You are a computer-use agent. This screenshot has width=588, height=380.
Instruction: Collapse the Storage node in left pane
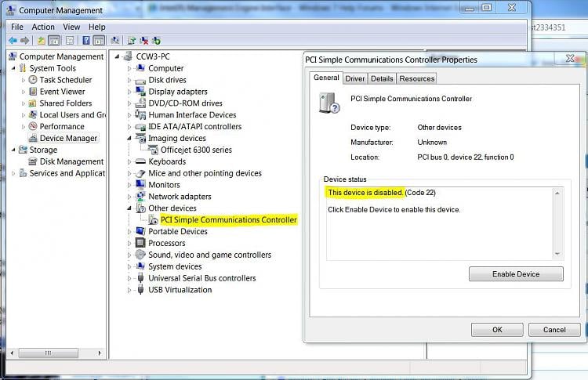coord(13,150)
